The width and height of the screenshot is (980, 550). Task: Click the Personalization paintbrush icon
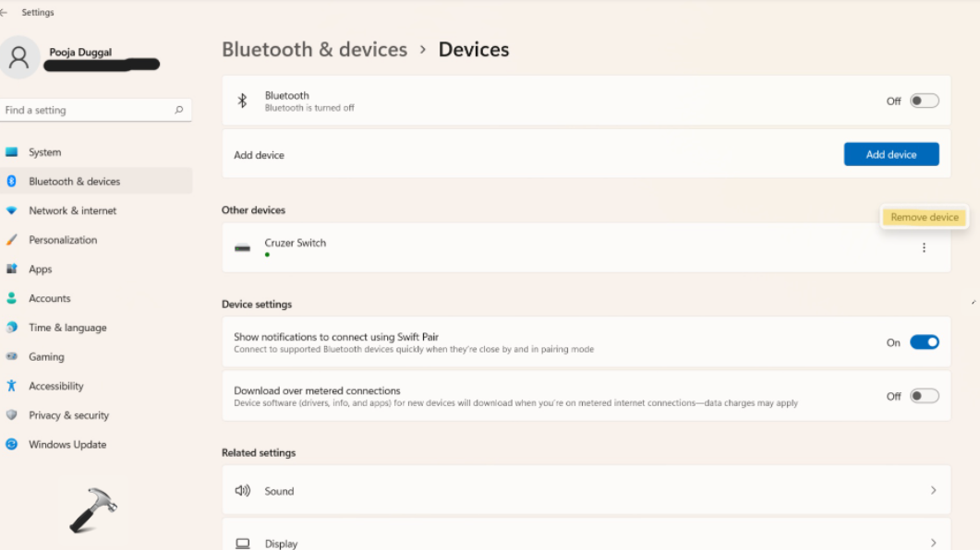point(12,240)
